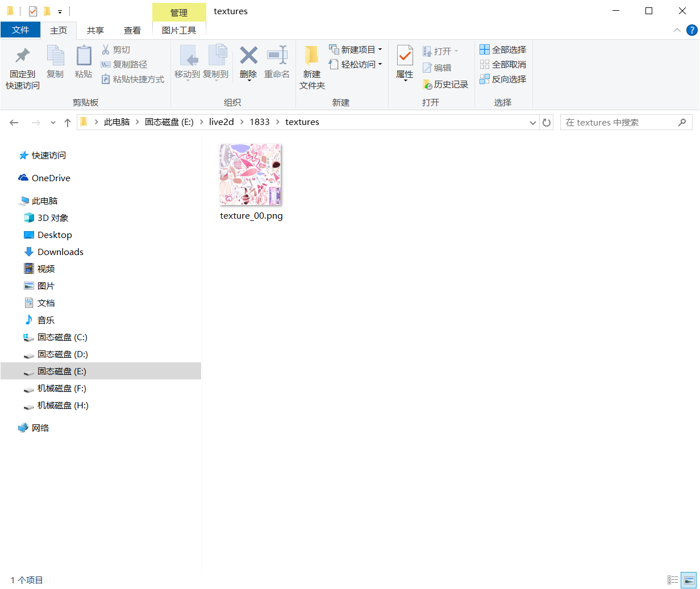
Task: Open the help question mark icon
Action: pos(691,30)
